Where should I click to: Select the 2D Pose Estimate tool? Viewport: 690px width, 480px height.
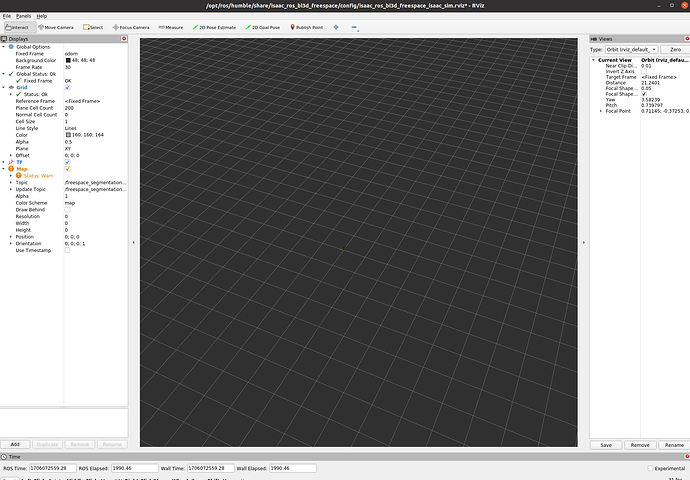tap(214, 27)
